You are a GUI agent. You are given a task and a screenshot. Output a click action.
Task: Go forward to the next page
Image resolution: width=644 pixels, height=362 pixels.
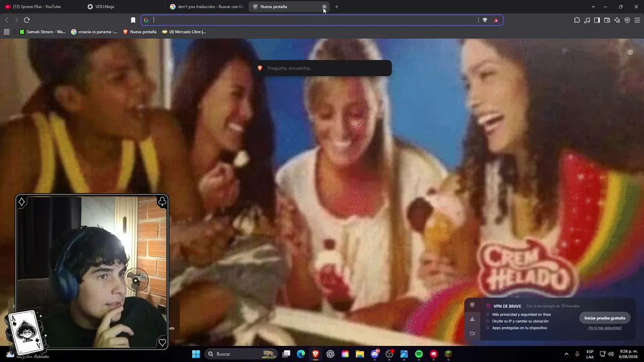[17, 20]
